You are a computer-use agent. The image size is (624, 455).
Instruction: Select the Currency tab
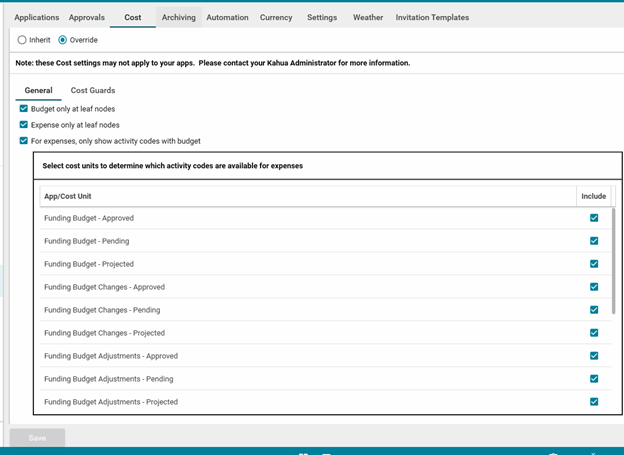[276, 18]
